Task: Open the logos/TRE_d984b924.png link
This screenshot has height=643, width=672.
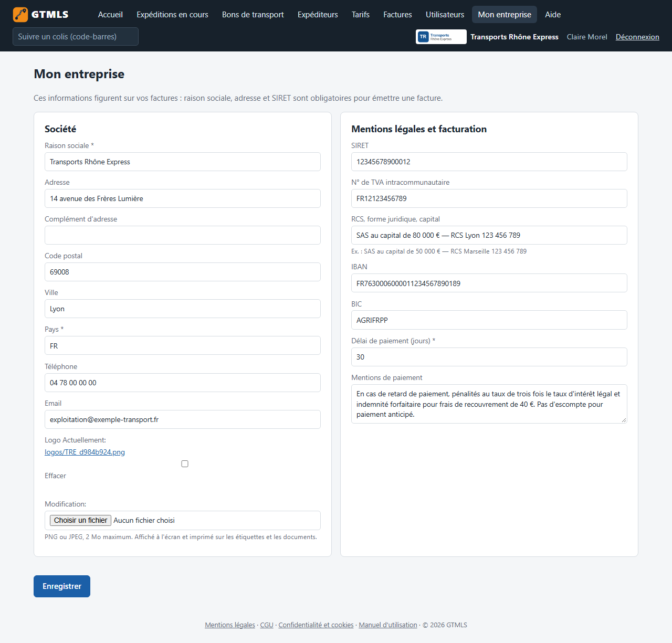Action: (x=85, y=452)
